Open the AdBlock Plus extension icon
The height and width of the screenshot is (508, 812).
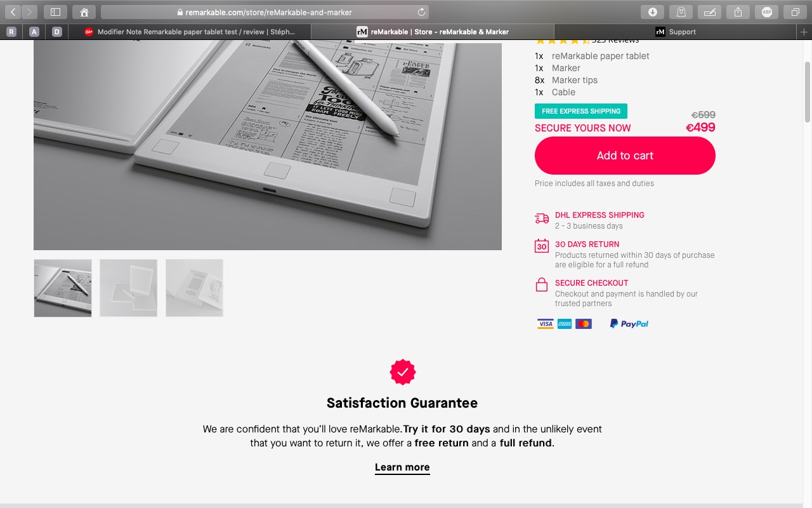766,12
